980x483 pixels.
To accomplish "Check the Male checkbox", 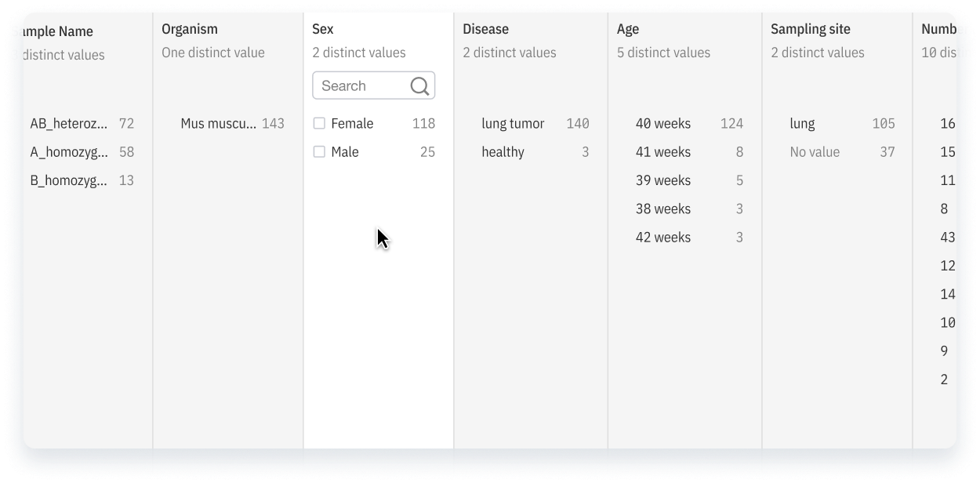I will coord(319,152).
